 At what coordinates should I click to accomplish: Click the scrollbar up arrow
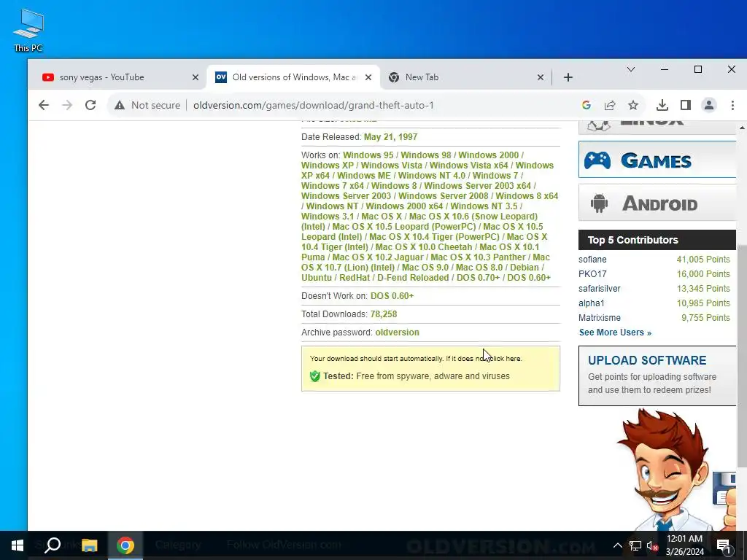tap(741, 128)
